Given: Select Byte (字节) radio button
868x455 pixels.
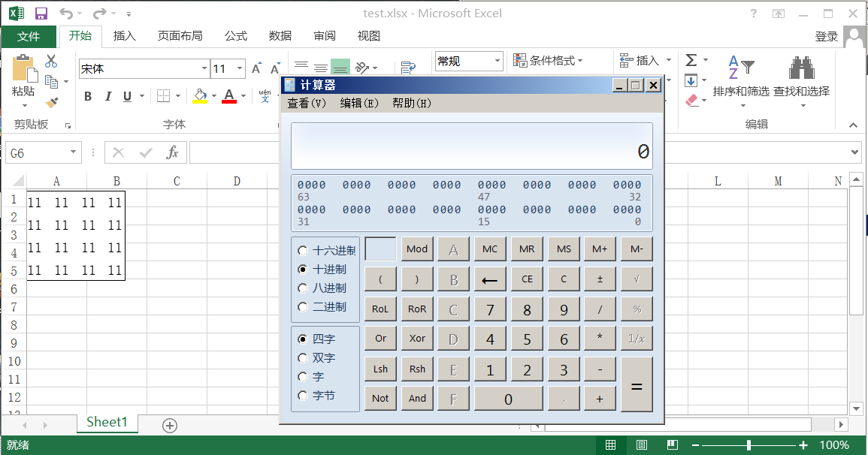Looking at the screenshot, I should (302, 395).
